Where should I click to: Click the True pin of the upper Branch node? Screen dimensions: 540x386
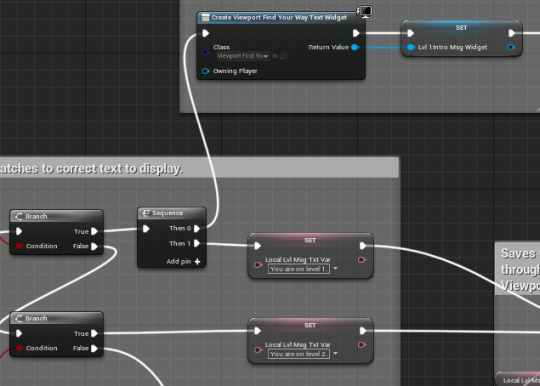click(x=94, y=231)
